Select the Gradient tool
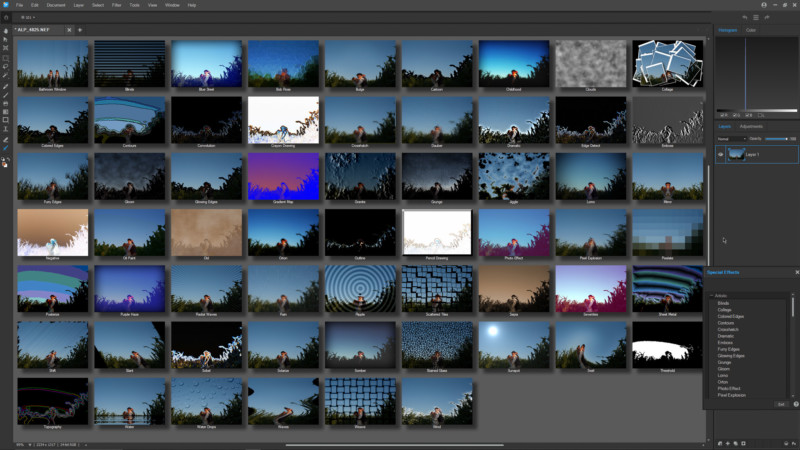The image size is (800, 450). (6, 112)
